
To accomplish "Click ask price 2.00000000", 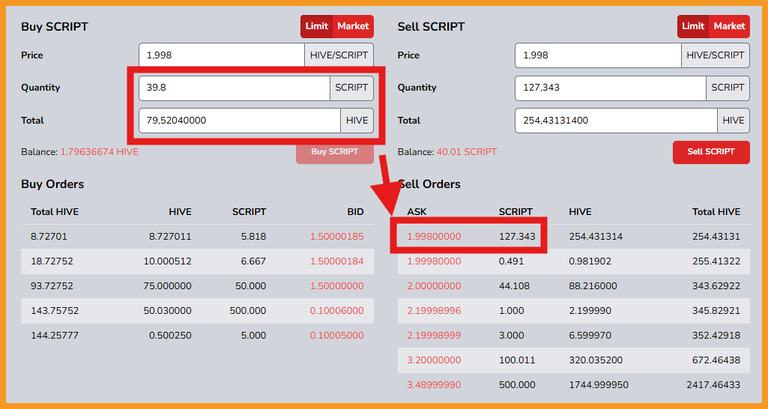I will pos(434,286).
